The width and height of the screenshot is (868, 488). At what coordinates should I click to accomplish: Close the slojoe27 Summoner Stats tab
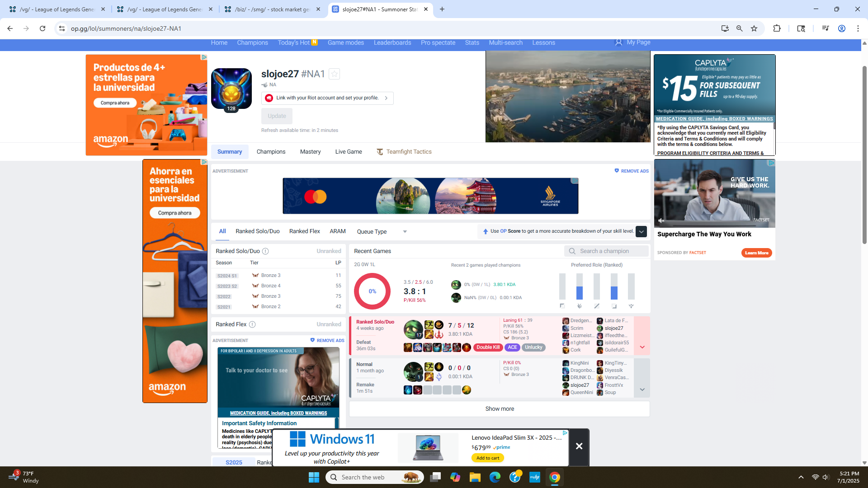[426, 9]
